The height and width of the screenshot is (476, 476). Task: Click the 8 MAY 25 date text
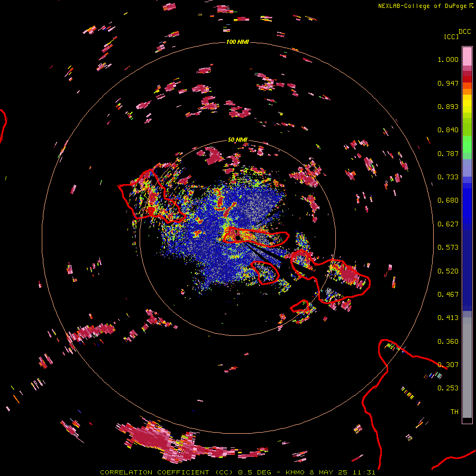pos(328,472)
